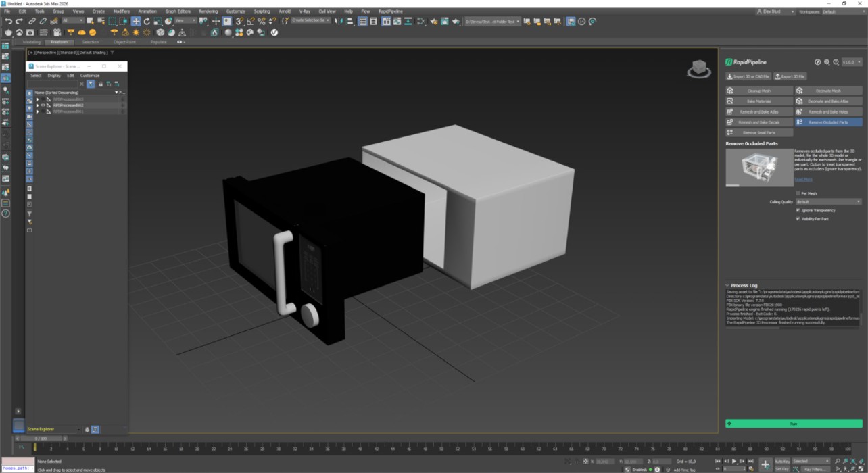Open Scene Explorer Display menu
The height and width of the screenshot is (473, 868).
point(54,76)
